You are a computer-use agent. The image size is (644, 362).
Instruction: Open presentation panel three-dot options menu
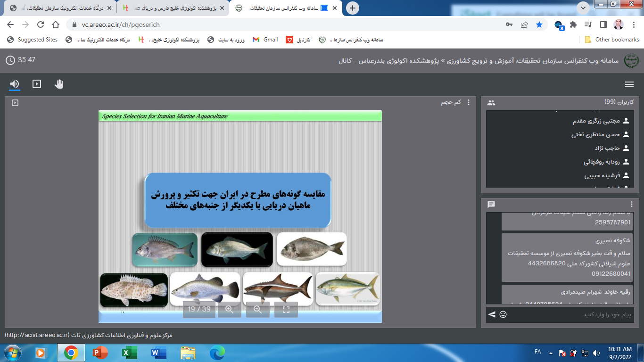468,102
